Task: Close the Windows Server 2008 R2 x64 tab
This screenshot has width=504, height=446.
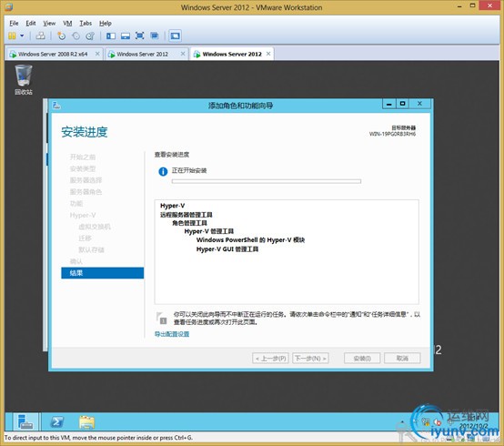Action: (97, 54)
